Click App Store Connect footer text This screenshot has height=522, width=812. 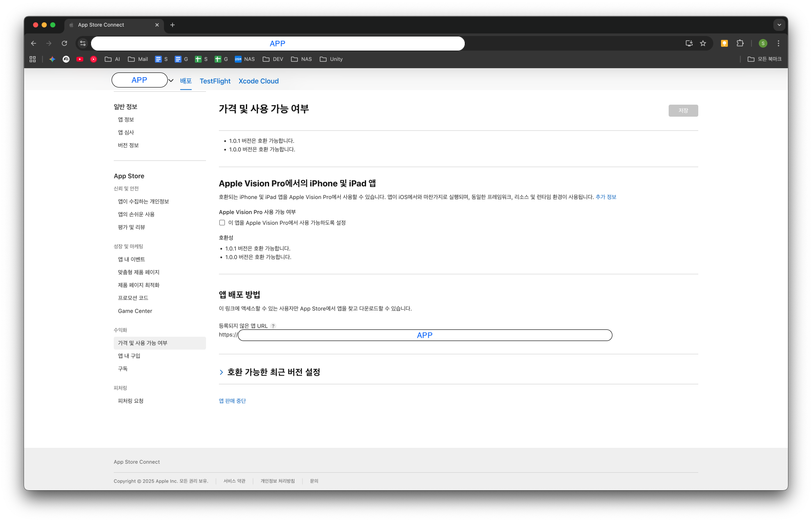tap(137, 462)
